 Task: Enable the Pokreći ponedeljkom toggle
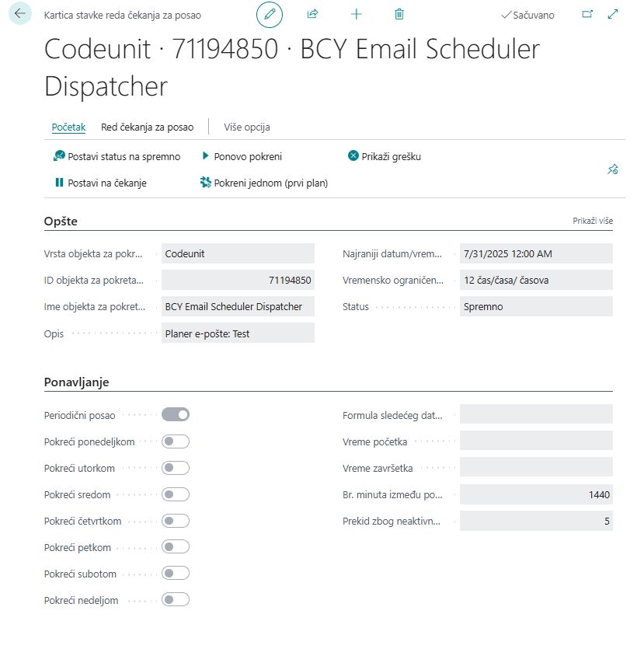pos(174,441)
